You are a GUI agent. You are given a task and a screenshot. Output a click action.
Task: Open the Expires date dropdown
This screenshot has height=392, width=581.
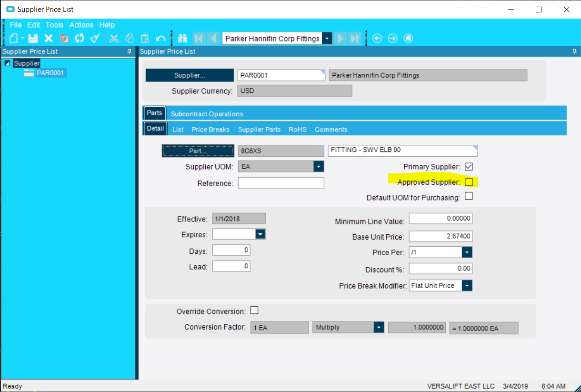[x=260, y=234]
